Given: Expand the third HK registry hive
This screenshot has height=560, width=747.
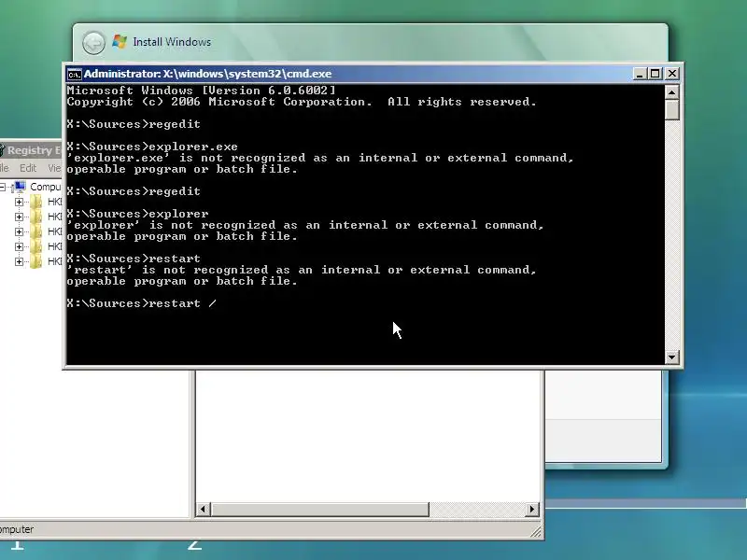Looking at the screenshot, I should [19, 231].
